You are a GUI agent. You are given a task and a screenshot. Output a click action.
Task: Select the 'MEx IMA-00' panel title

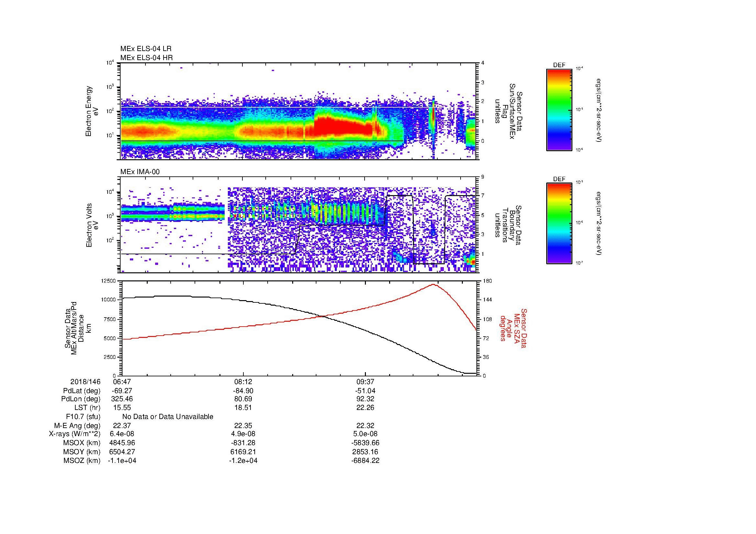pyautogui.click(x=140, y=172)
